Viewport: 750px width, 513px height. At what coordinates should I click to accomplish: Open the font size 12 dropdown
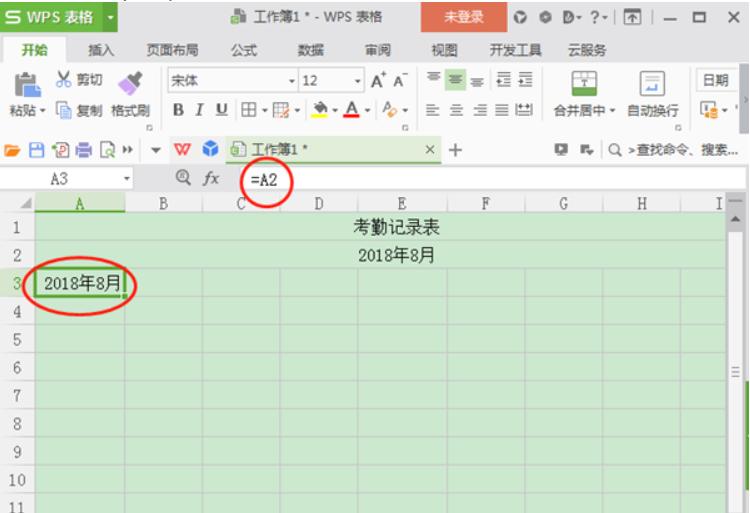tap(357, 81)
